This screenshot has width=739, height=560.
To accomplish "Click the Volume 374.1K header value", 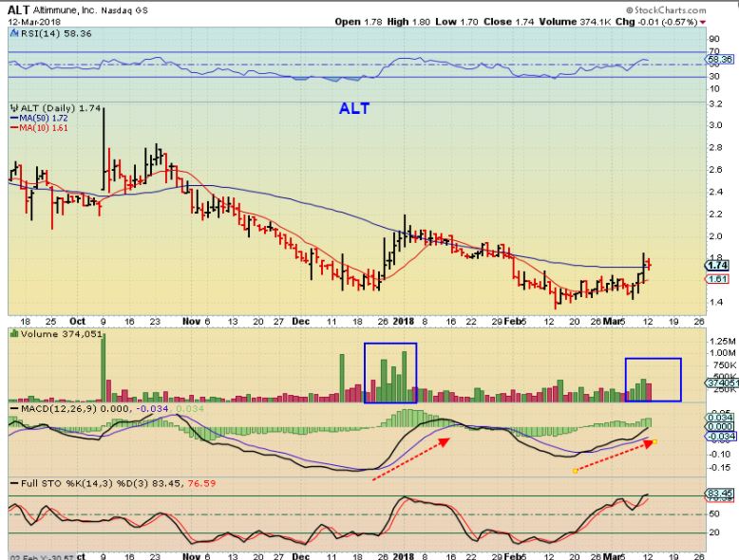I will 575,22.
